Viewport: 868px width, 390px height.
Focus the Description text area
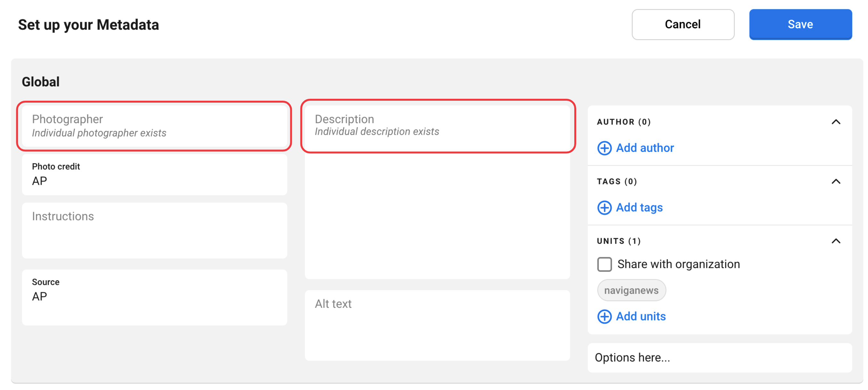pyautogui.click(x=438, y=202)
